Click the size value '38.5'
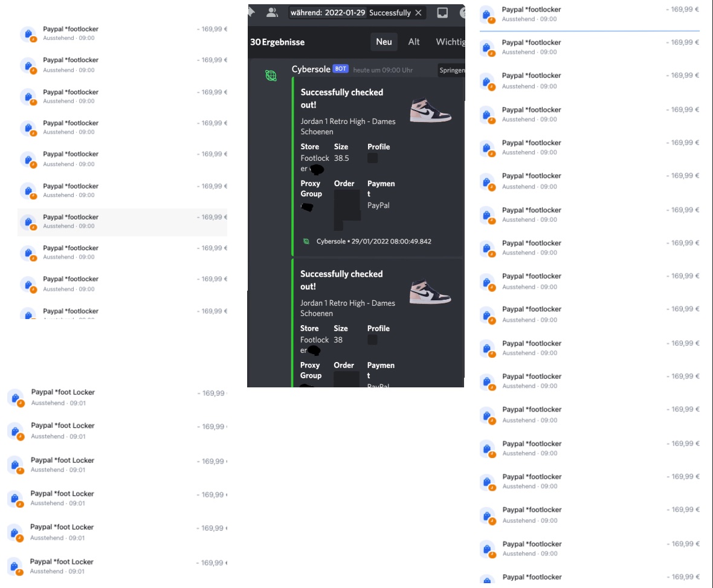 [341, 158]
